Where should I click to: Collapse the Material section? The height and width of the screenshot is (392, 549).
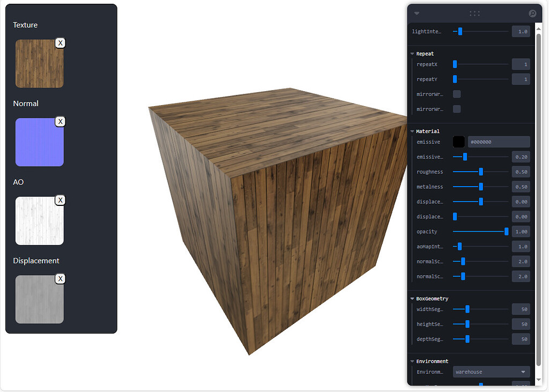click(x=413, y=131)
